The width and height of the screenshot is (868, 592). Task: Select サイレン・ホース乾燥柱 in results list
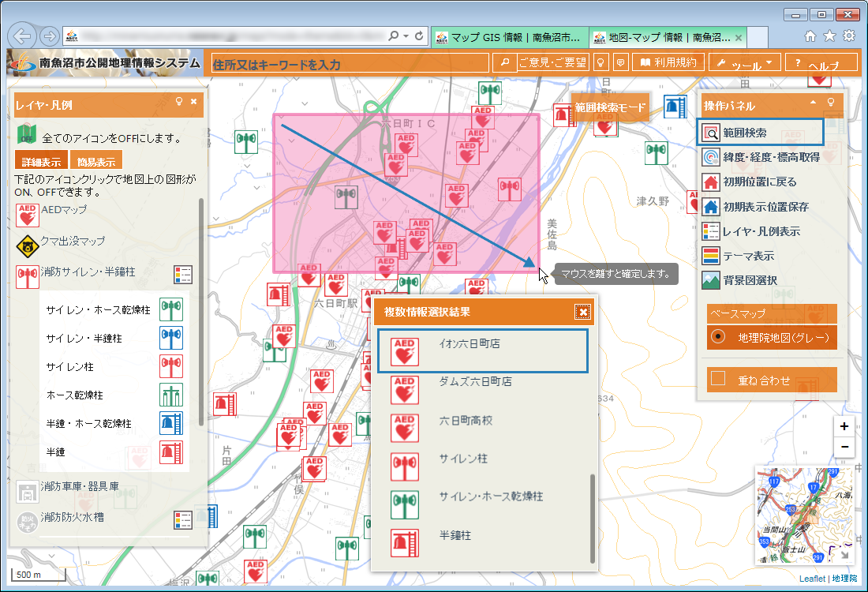483,504
